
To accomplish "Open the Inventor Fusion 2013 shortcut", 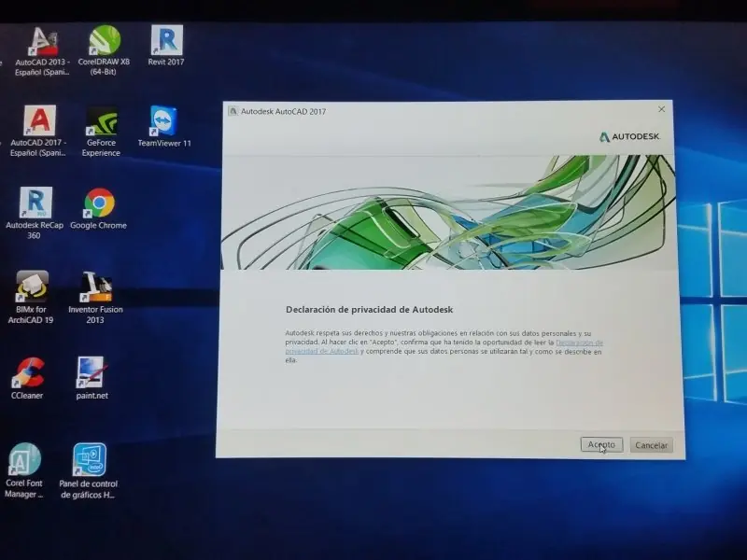I will [x=96, y=298].
